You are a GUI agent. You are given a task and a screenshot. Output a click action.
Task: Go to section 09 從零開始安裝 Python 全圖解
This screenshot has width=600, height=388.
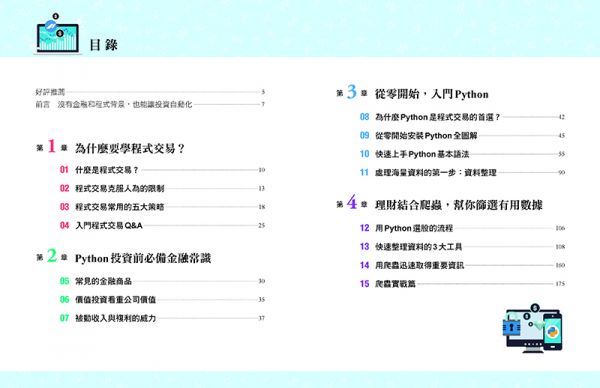pyautogui.click(x=462, y=135)
